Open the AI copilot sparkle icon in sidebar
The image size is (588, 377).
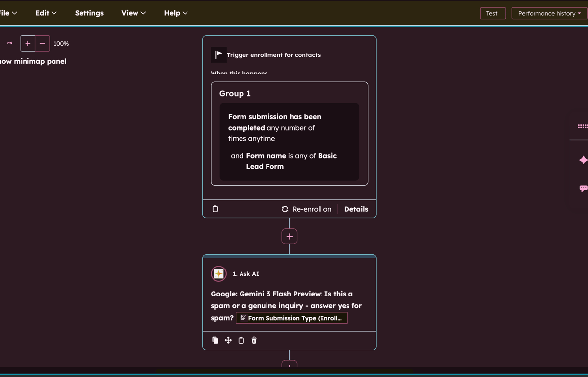(583, 160)
